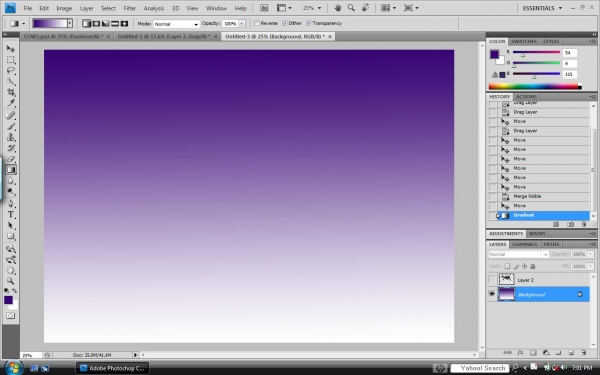The height and width of the screenshot is (375, 600).
Task: Select the Blur tool
Action: point(11,181)
